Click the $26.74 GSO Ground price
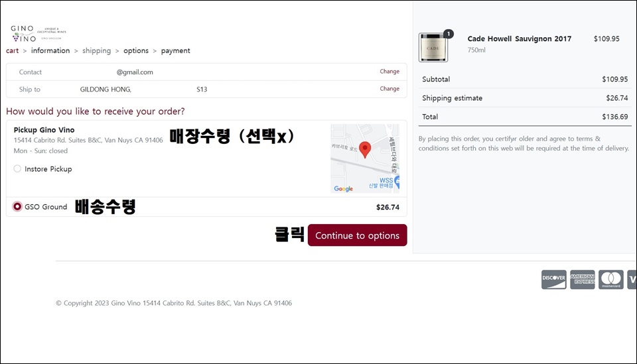637x364 pixels. [x=388, y=208]
